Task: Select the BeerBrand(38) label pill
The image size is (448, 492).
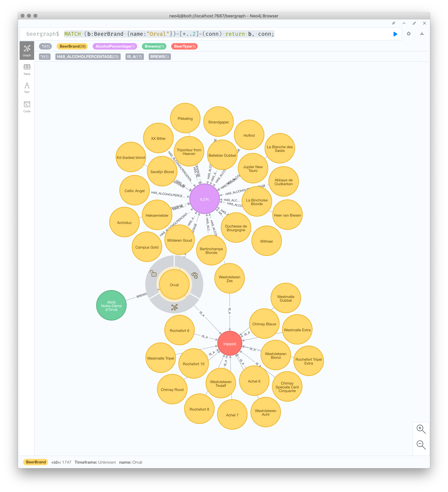Action: (73, 46)
